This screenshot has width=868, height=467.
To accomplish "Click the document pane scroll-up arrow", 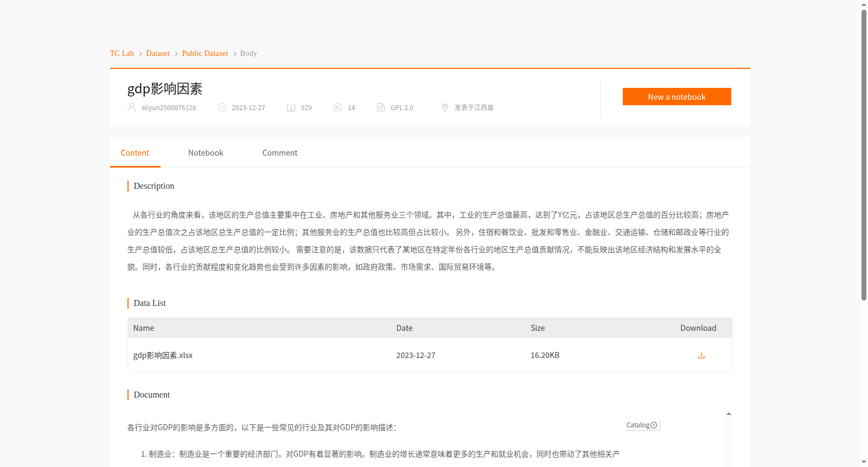I will (x=729, y=414).
